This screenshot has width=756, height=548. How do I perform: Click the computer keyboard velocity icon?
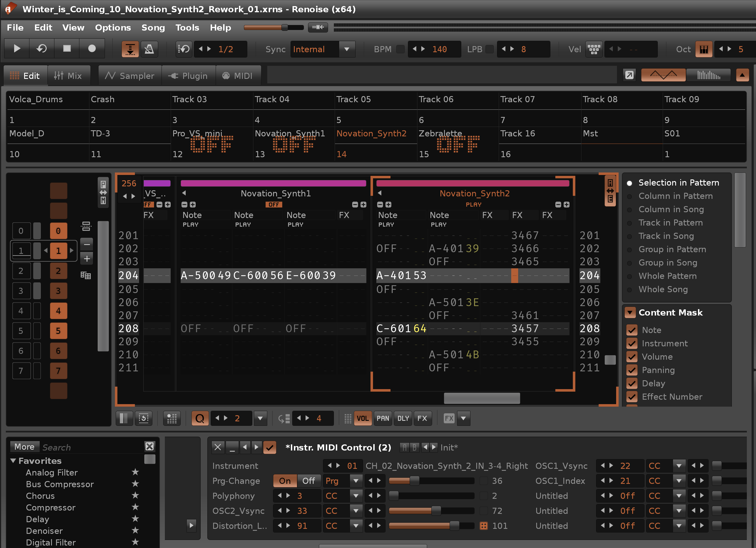click(x=594, y=49)
